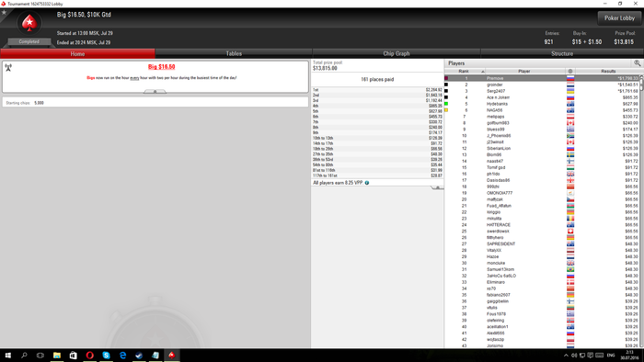This screenshot has width=644, height=362.
Task: Open the Windows Start menu
Action: point(7,355)
